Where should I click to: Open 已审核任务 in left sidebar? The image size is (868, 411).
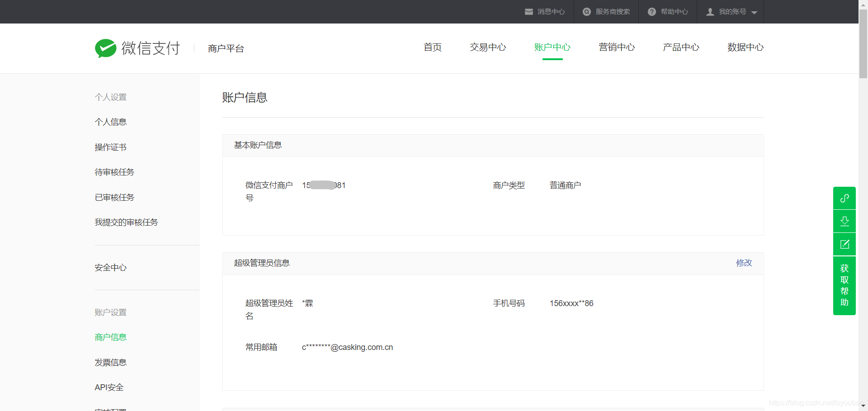coord(114,198)
